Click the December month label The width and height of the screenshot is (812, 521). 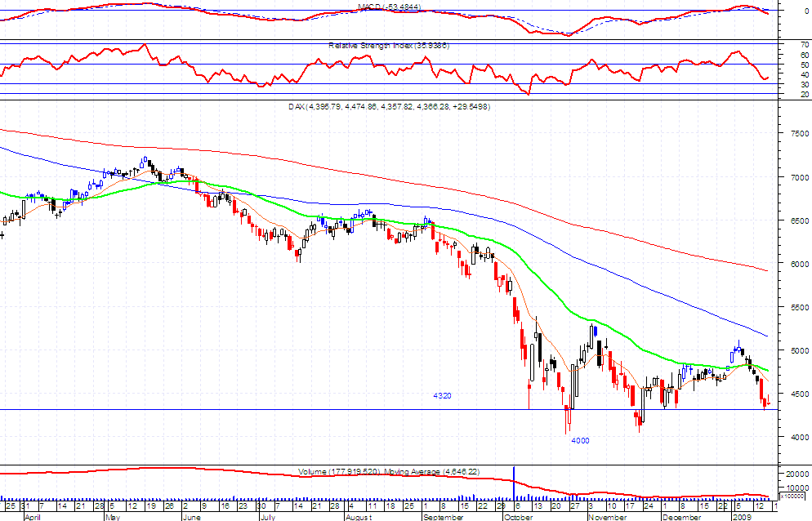(x=682, y=517)
